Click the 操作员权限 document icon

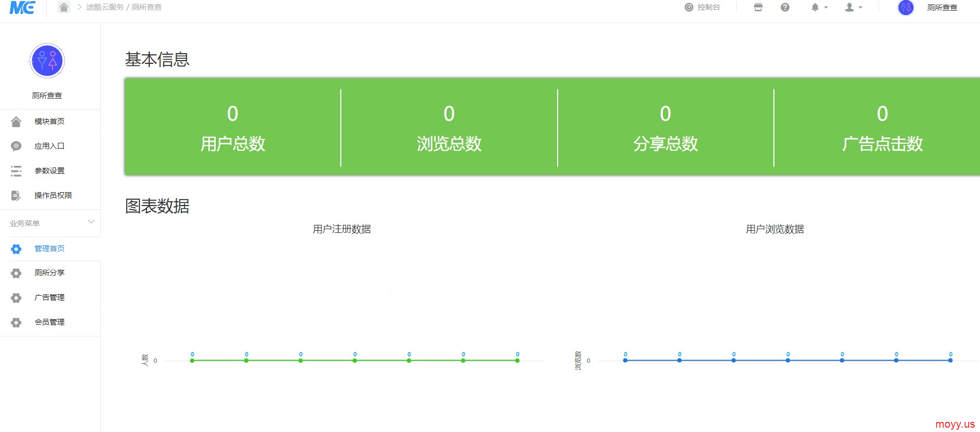click(16, 195)
